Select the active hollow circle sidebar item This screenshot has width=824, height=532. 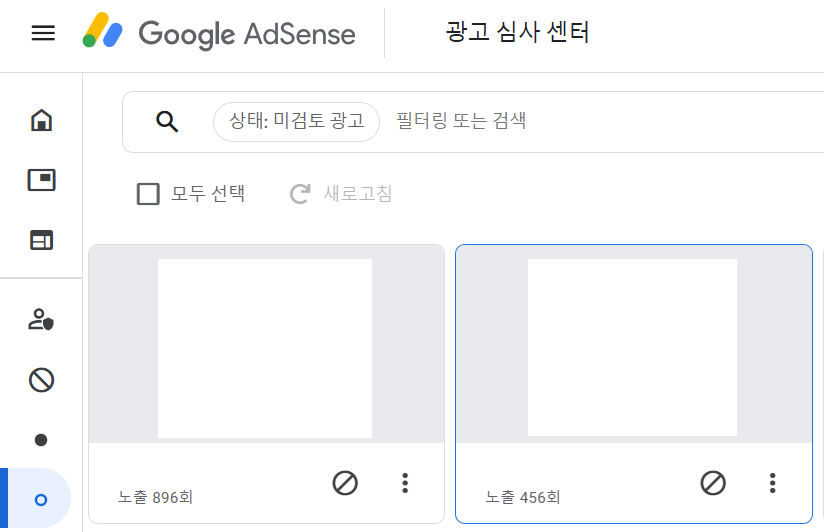point(40,499)
